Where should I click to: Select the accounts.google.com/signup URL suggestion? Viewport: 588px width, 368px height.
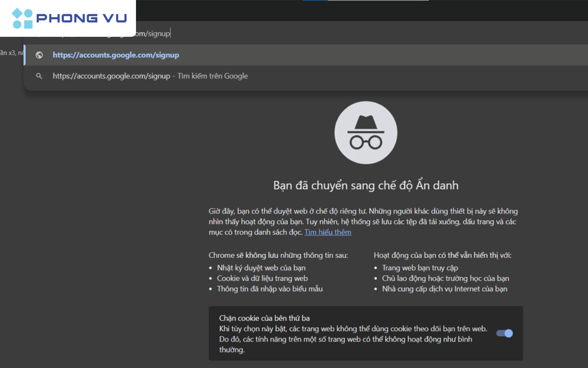click(x=306, y=55)
